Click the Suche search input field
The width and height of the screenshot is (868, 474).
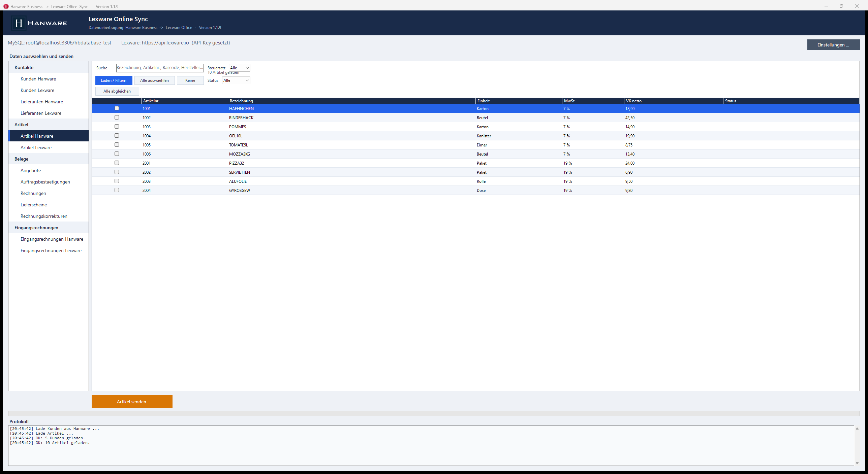point(160,68)
